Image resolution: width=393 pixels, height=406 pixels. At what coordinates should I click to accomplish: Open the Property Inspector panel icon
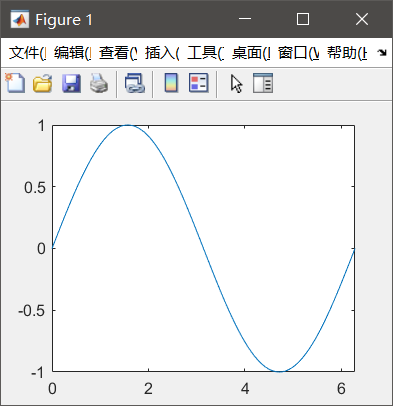263,83
